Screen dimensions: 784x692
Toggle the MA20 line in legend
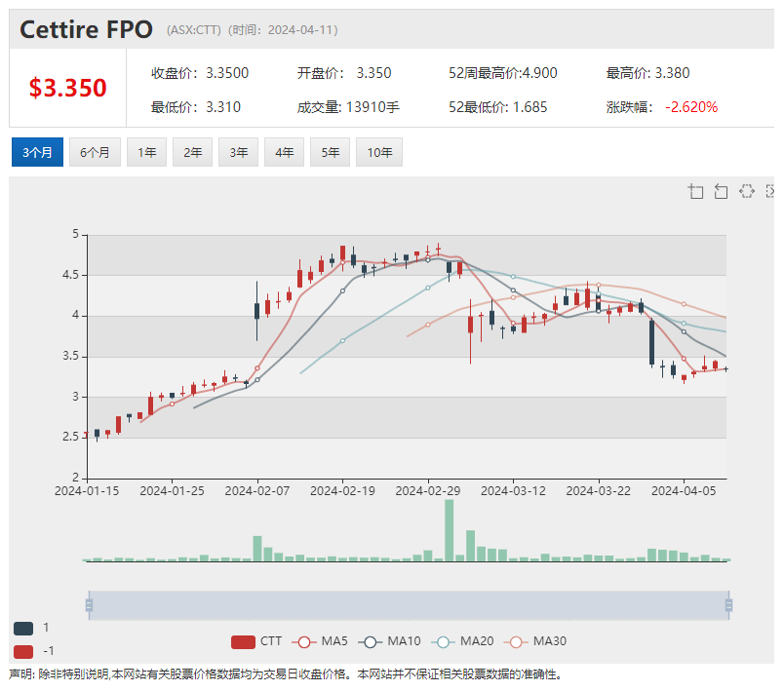click(462, 641)
